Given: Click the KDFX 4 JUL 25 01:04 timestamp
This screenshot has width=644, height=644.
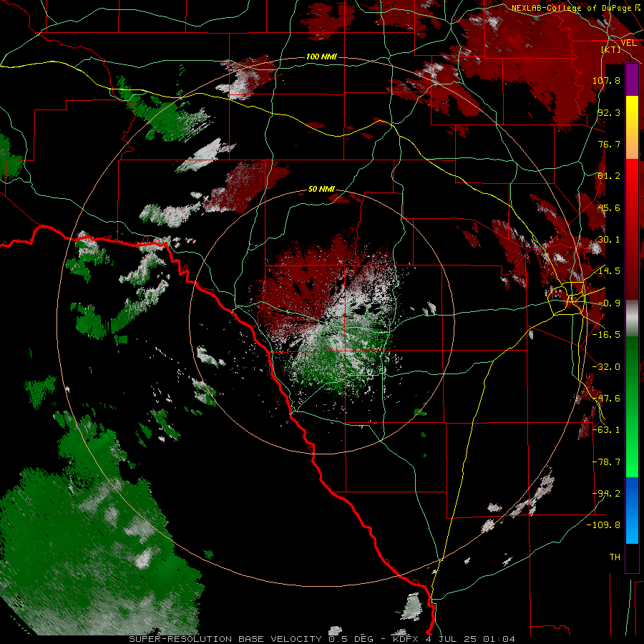Looking at the screenshot, I should click(x=454, y=639).
